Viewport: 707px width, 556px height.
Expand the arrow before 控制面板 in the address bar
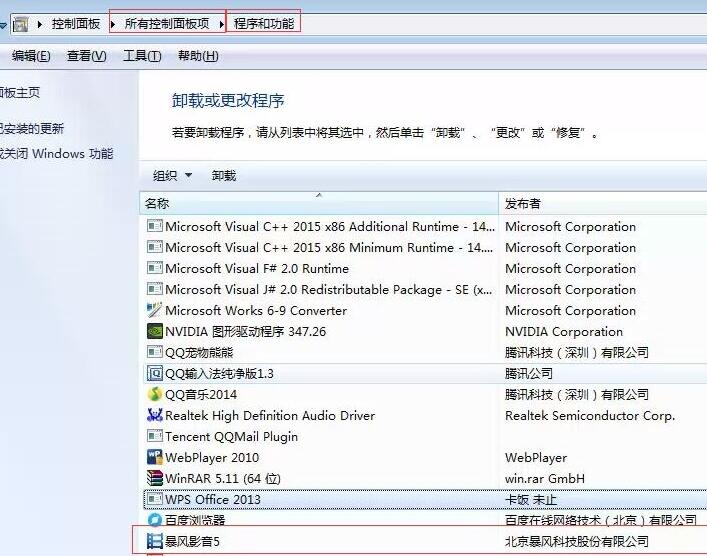tap(40, 24)
